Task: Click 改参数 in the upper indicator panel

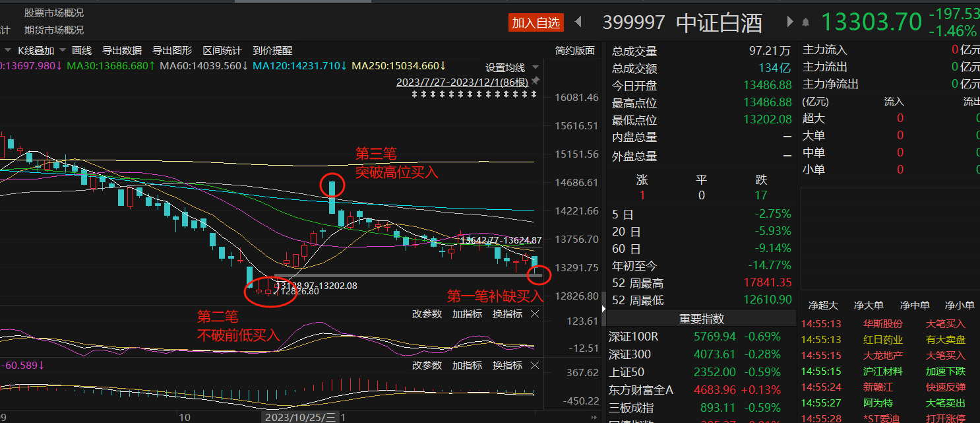Action: (427, 313)
